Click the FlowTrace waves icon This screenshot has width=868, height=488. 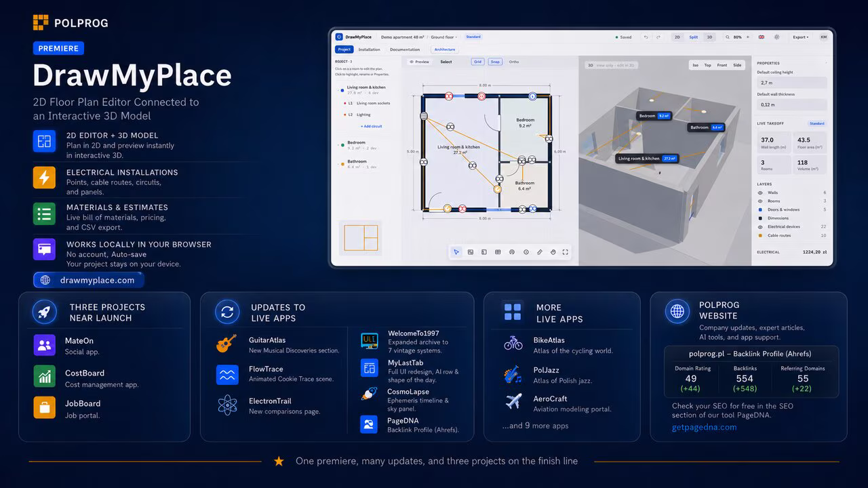[x=227, y=375]
